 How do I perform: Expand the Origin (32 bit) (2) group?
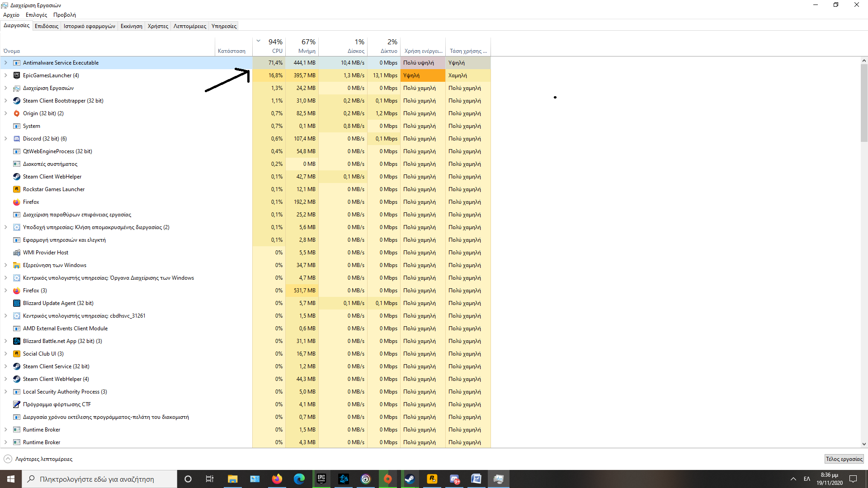[x=6, y=113]
